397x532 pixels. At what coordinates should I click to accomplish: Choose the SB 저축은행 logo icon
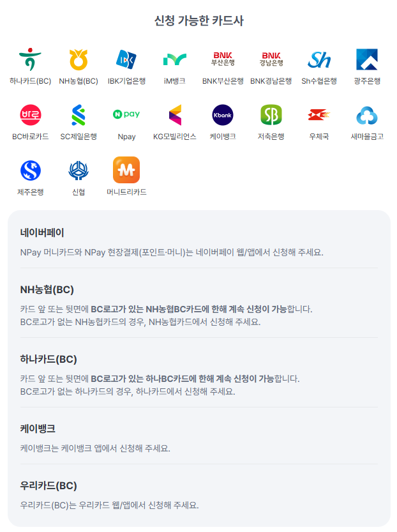271,115
